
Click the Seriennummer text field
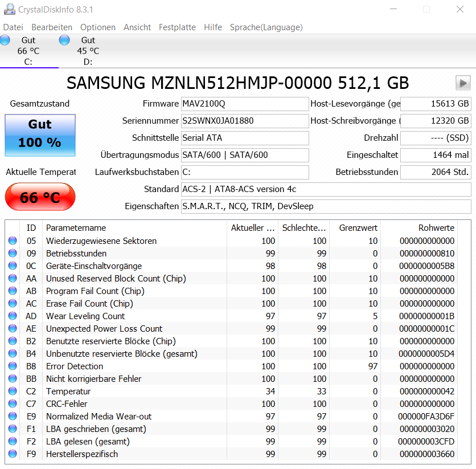click(x=245, y=121)
